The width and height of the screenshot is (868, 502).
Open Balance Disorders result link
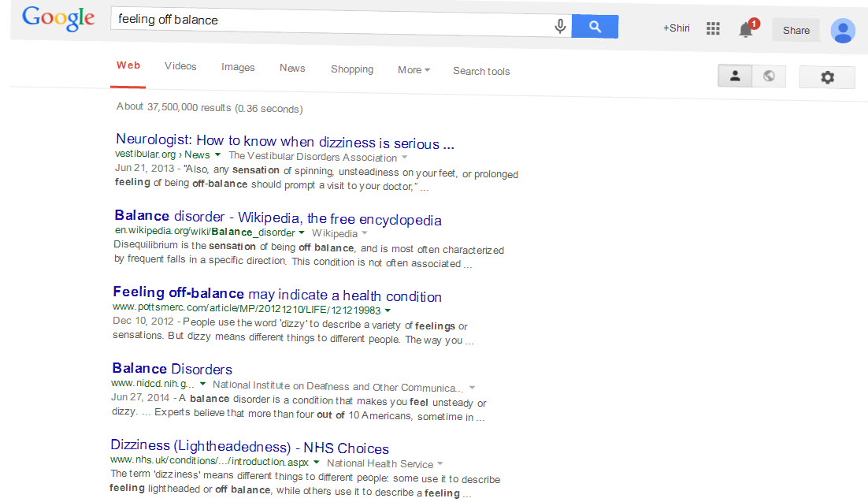[x=172, y=369]
